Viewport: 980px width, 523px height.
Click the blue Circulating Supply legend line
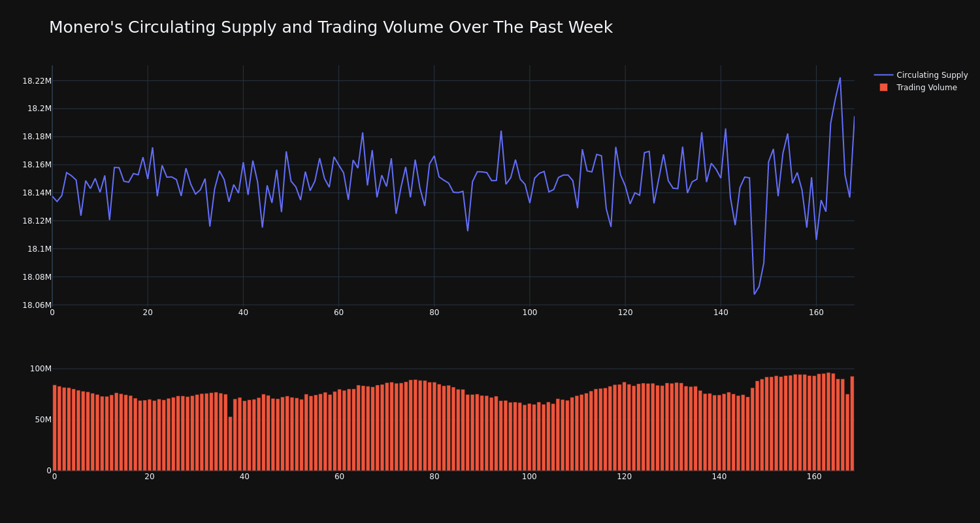[883, 75]
